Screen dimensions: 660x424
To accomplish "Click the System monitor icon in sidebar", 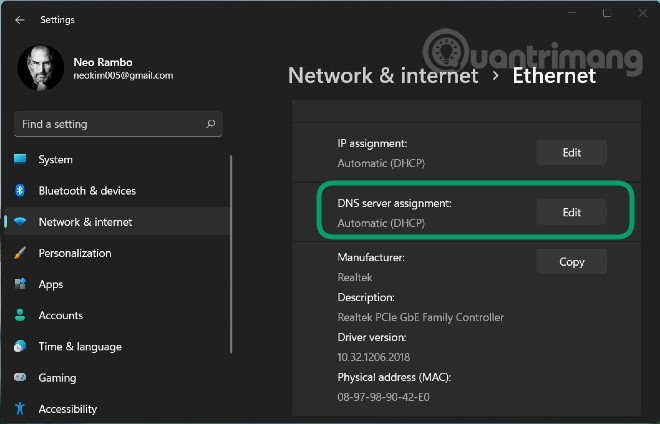I will 20,160.
